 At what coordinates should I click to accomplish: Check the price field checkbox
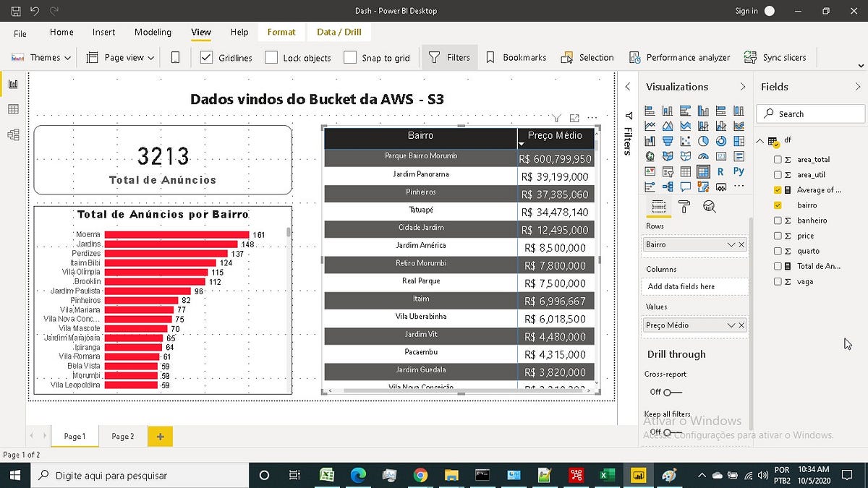click(x=779, y=235)
